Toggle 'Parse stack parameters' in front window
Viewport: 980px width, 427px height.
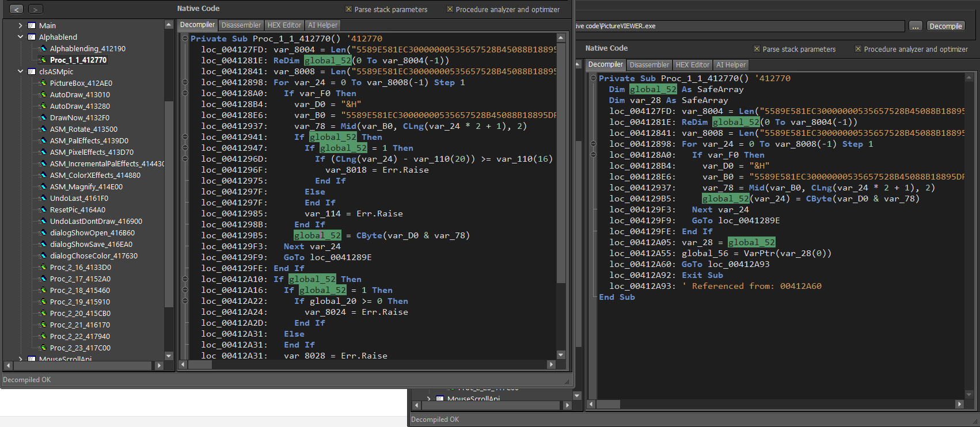(x=348, y=9)
